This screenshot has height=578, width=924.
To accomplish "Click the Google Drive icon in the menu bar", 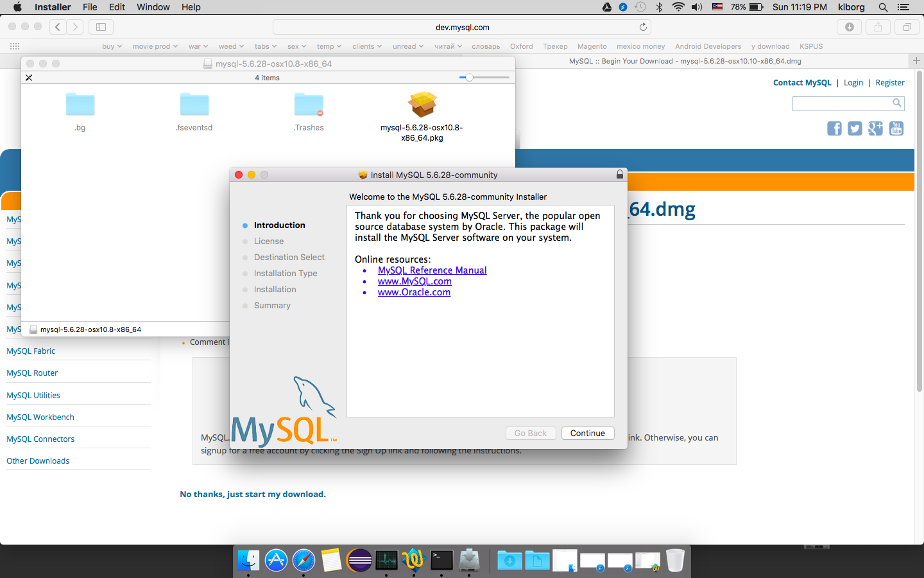I will coord(607,7).
